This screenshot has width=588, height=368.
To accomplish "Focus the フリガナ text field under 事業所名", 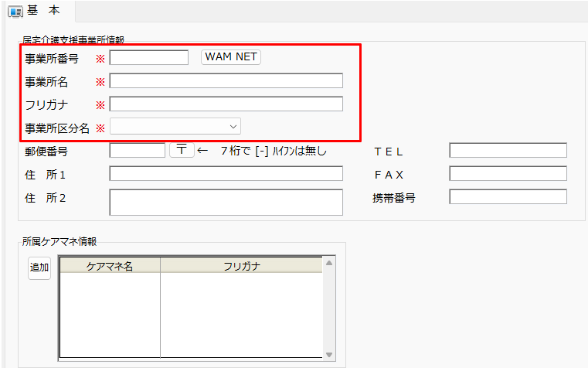I will click(226, 104).
